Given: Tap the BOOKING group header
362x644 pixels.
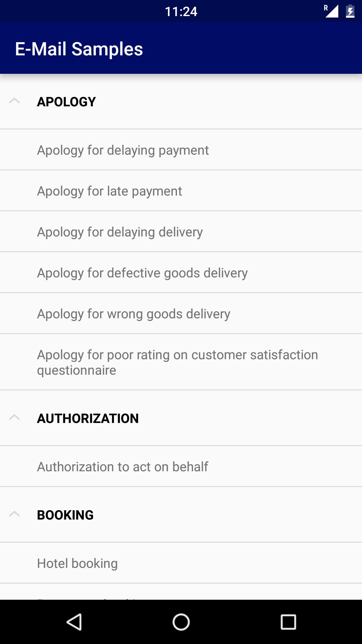Looking at the screenshot, I should [65, 515].
